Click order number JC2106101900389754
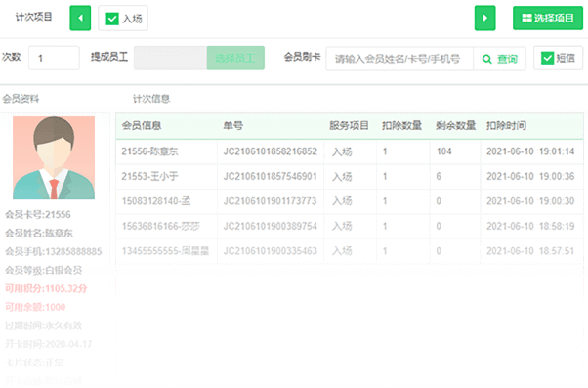Screen dimensions: 588x388 click(270, 227)
